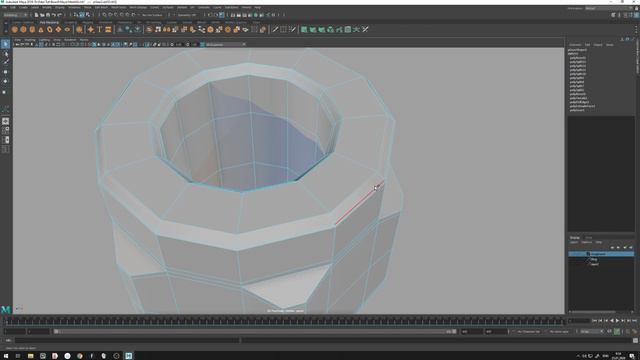
Task: Choose the Rotate tool in the toolbox
Action: tap(5, 81)
